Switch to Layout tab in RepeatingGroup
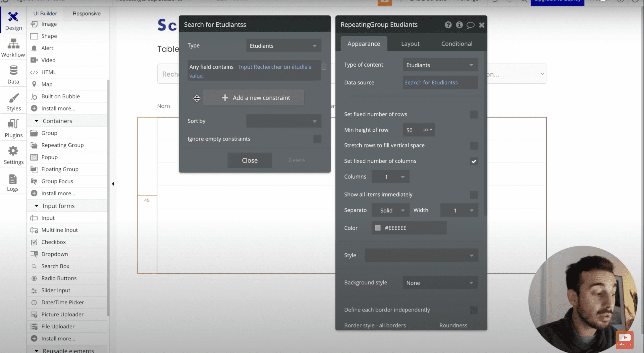This screenshot has height=353, width=644. coord(410,43)
